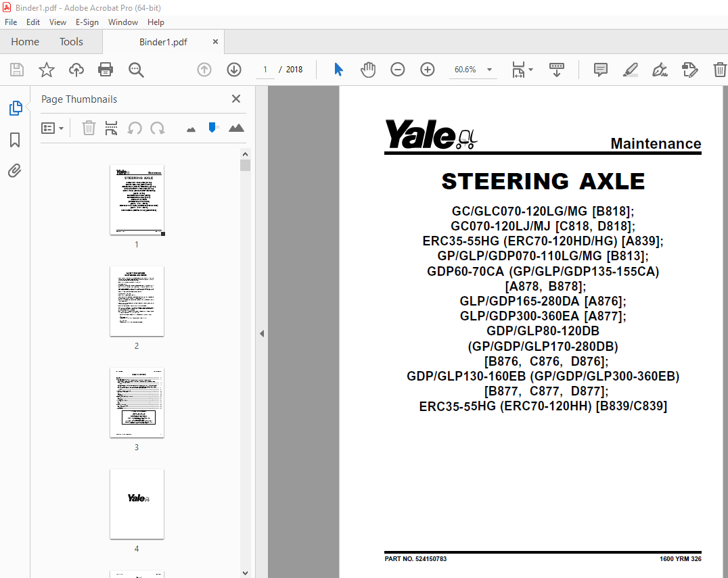728x578 pixels.
Task: Open the Bookmarks sidebar panel
Action: click(15, 140)
